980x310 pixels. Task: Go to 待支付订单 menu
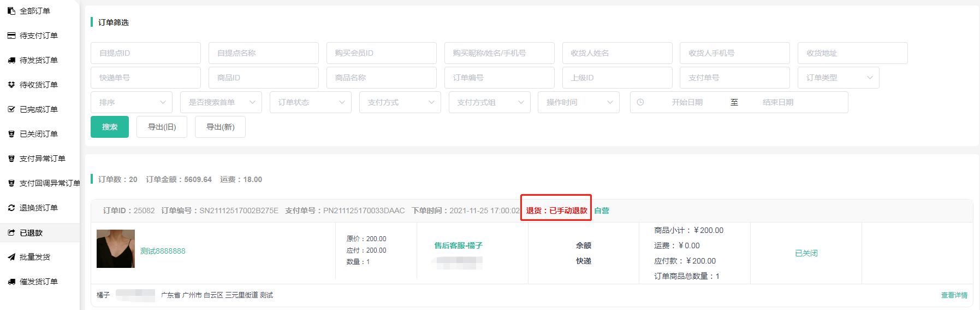click(39, 36)
